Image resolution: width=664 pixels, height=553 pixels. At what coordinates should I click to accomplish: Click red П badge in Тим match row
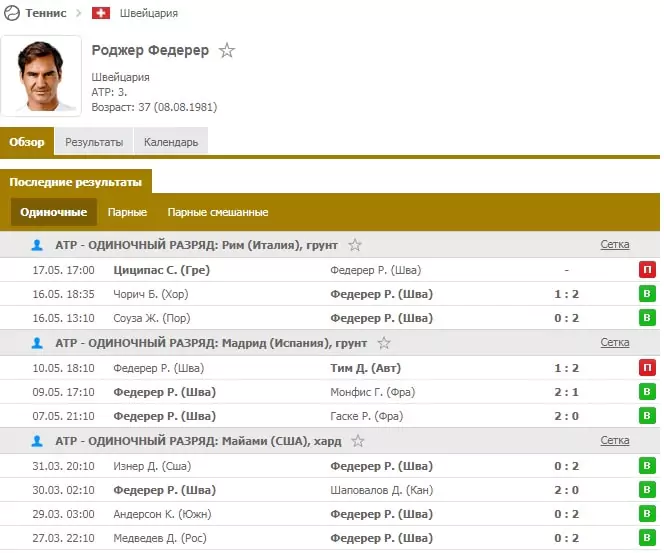tap(647, 368)
